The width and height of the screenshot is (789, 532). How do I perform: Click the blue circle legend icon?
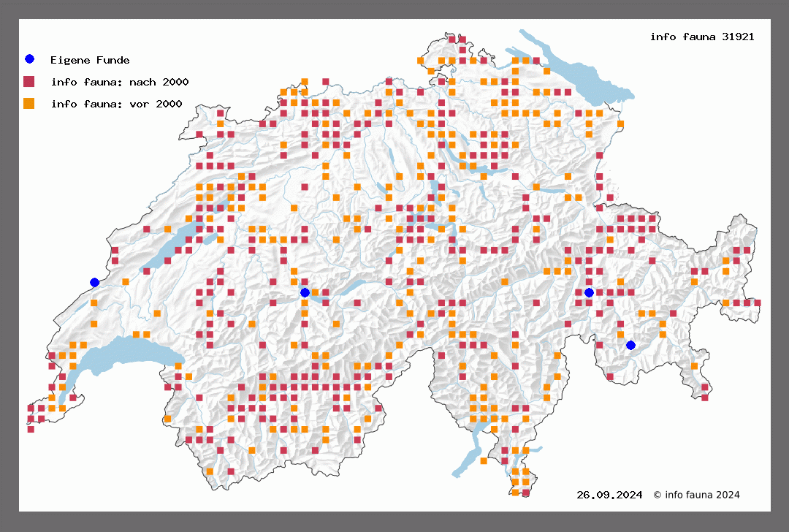29,59
